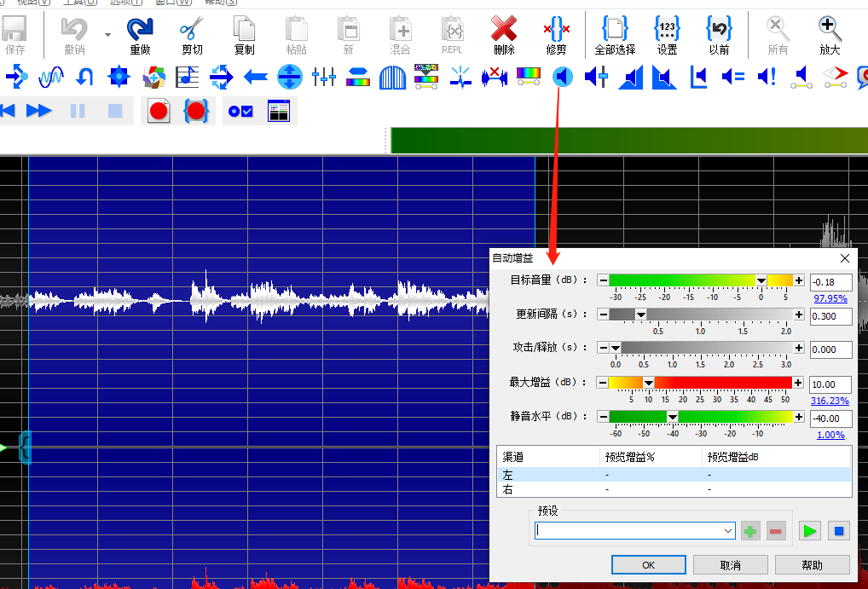Start preview with green play button
The width and height of the screenshot is (868, 589).
click(x=810, y=531)
